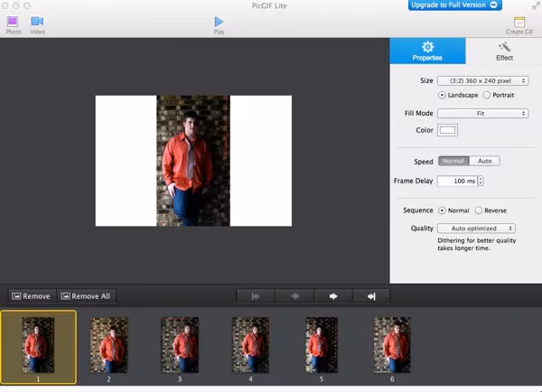Select frame thumbnail 3
The image size is (542, 392).
click(x=180, y=345)
